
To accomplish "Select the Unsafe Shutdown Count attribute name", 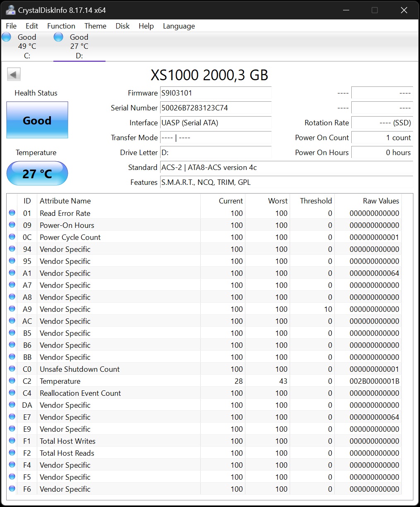I will (x=80, y=369).
